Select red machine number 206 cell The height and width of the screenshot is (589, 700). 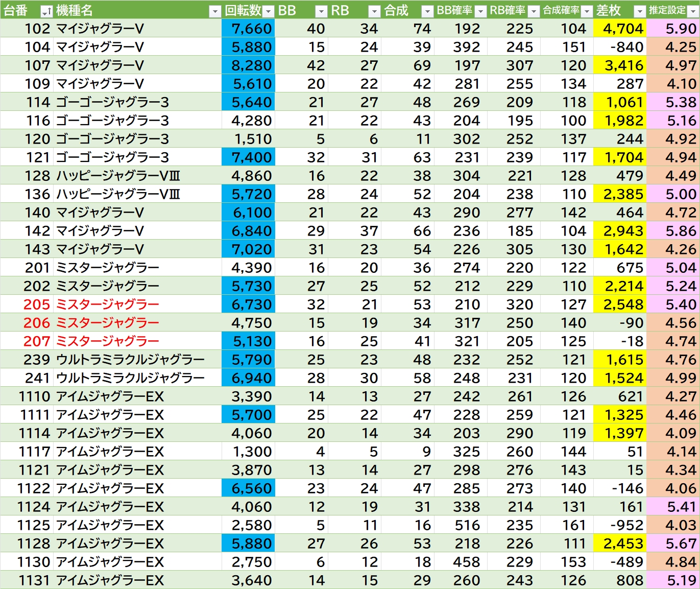pos(27,323)
